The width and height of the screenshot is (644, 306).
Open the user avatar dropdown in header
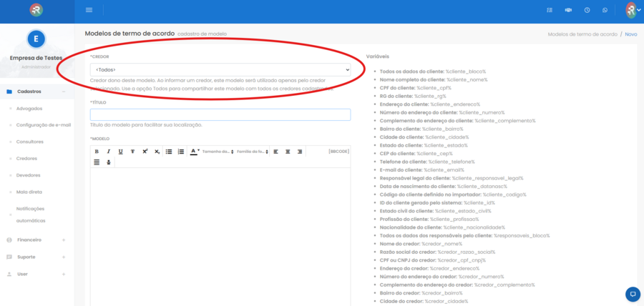tap(633, 10)
